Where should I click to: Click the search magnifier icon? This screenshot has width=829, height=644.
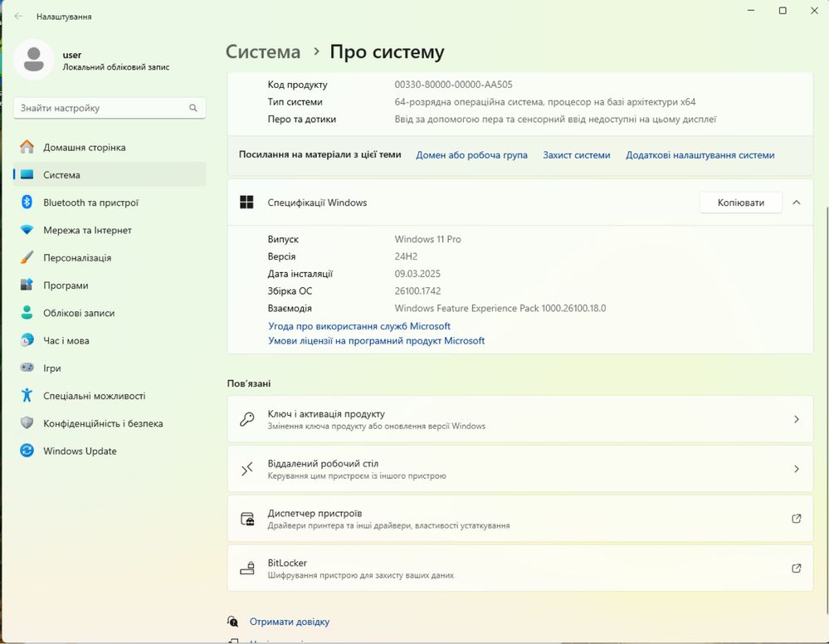coord(193,108)
